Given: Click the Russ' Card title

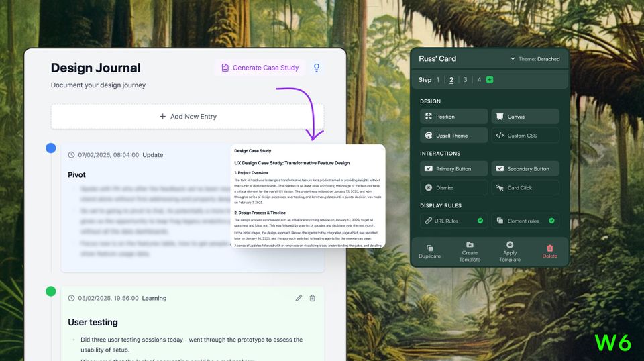Looking at the screenshot, I should [x=437, y=59].
